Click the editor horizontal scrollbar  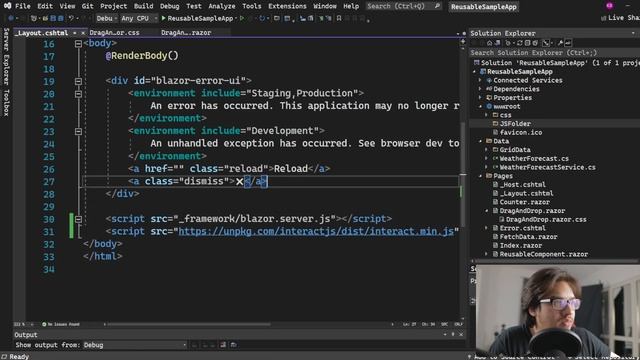188,324
